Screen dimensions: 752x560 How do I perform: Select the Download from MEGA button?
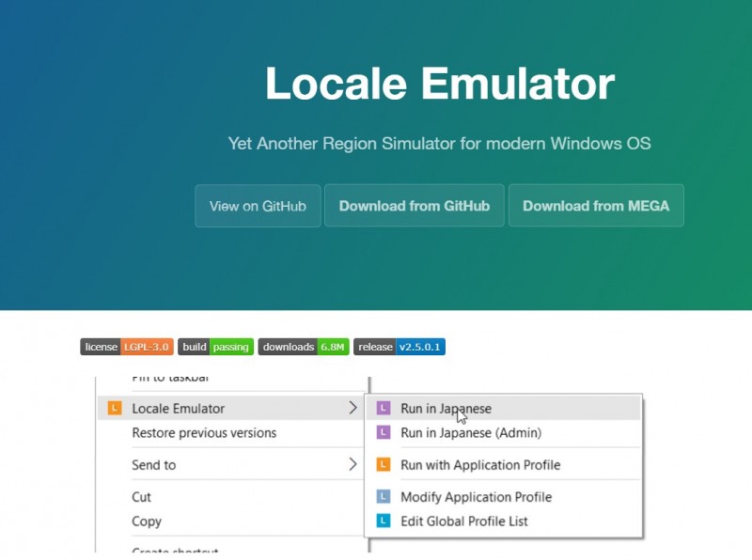click(x=596, y=206)
